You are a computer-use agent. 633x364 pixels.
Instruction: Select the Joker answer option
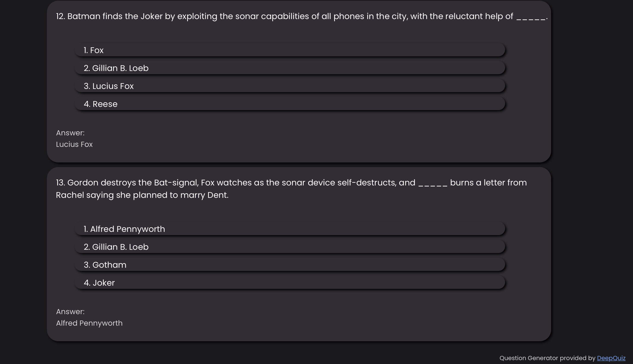pyautogui.click(x=290, y=282)
